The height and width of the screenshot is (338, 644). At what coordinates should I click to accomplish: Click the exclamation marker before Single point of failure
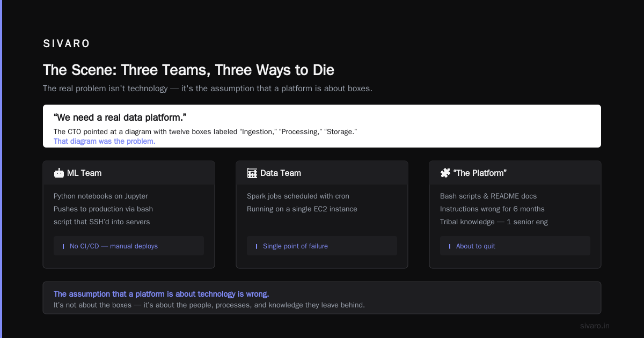point(257,246)
